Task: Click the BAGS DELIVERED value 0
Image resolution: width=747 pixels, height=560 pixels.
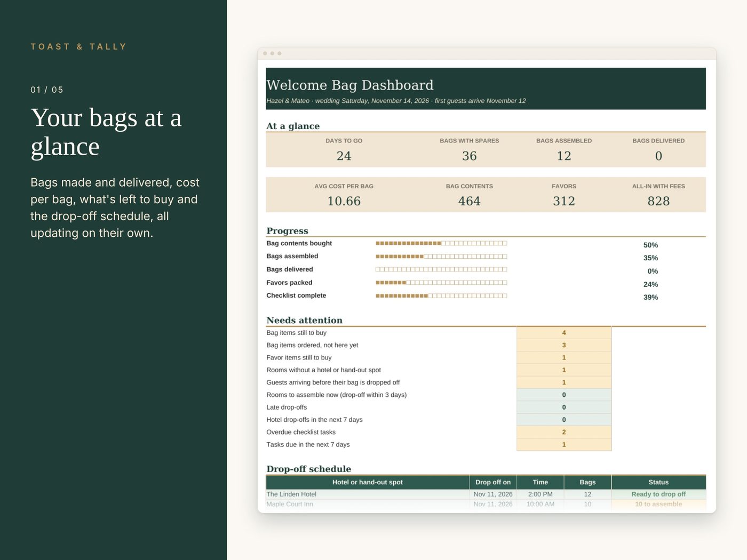Action: point(658,156)
